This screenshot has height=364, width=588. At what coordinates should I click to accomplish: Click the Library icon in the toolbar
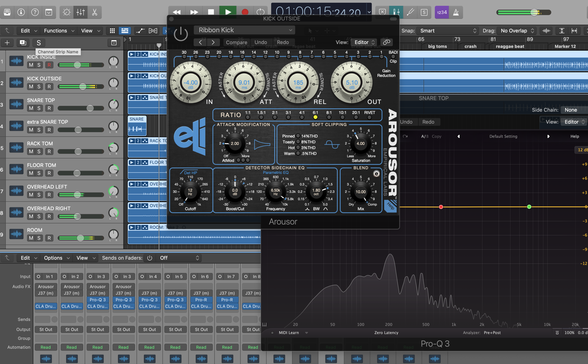coord(7,12)
